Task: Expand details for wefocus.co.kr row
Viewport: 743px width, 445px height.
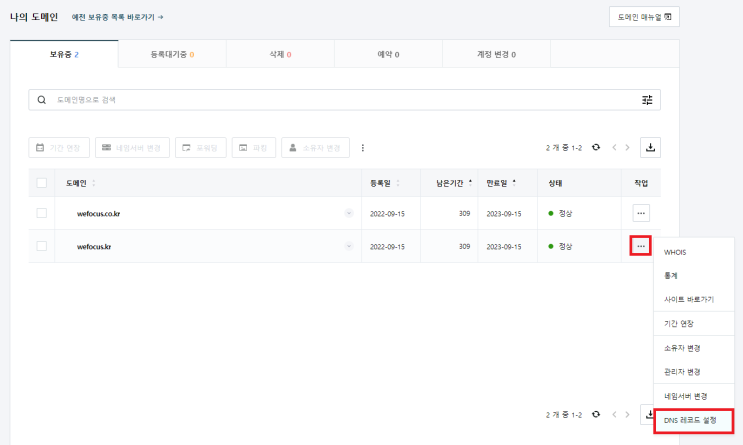Action: pyautogui.click(x=349, y=213)
